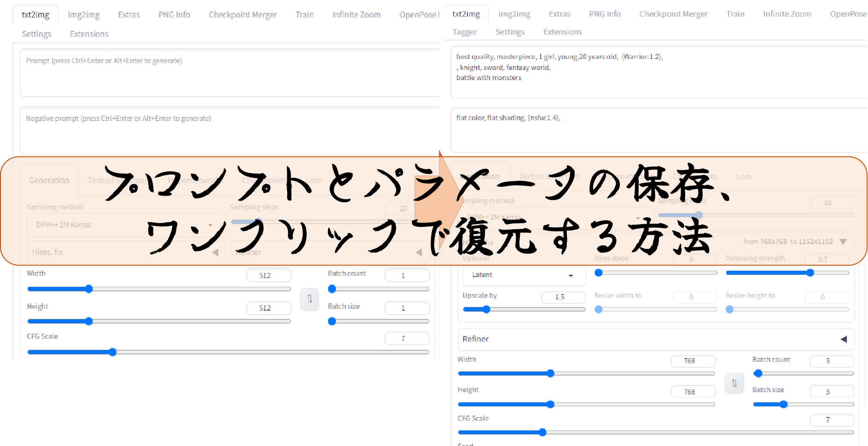Adjust Batch size slider in left panel

tap(379, 321)
